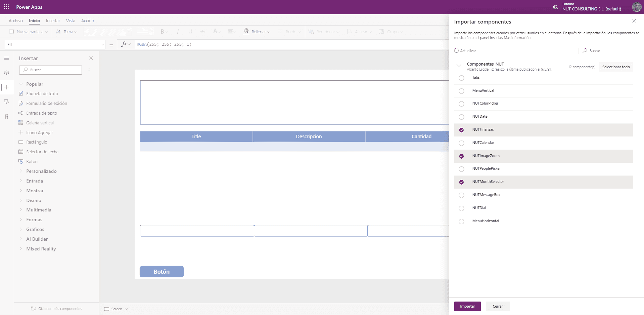The image size is (644, 315).
Task: Open the Data sources sidebar icon
Action: (6, 102)
